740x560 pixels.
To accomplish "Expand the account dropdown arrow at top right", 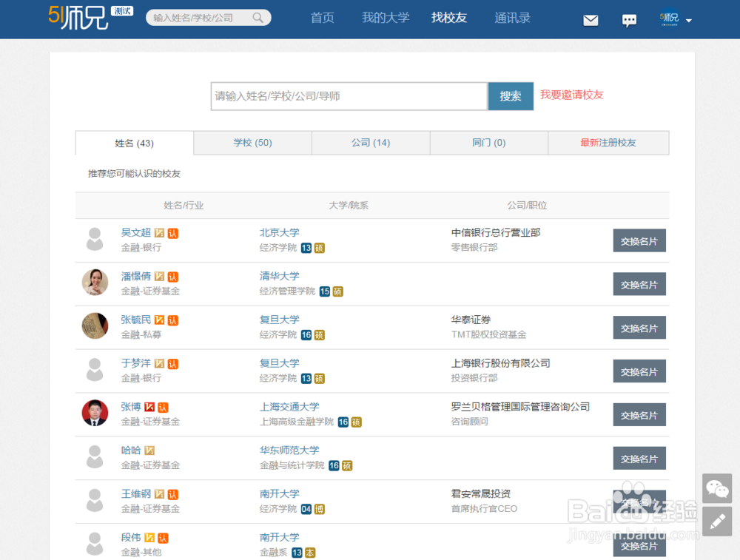I will 690,20.
